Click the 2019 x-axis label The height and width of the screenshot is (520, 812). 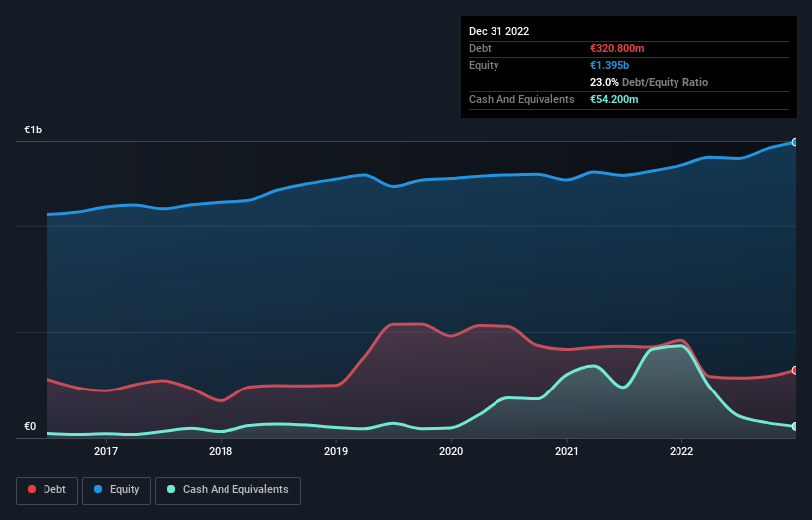(x=336, y=451)
